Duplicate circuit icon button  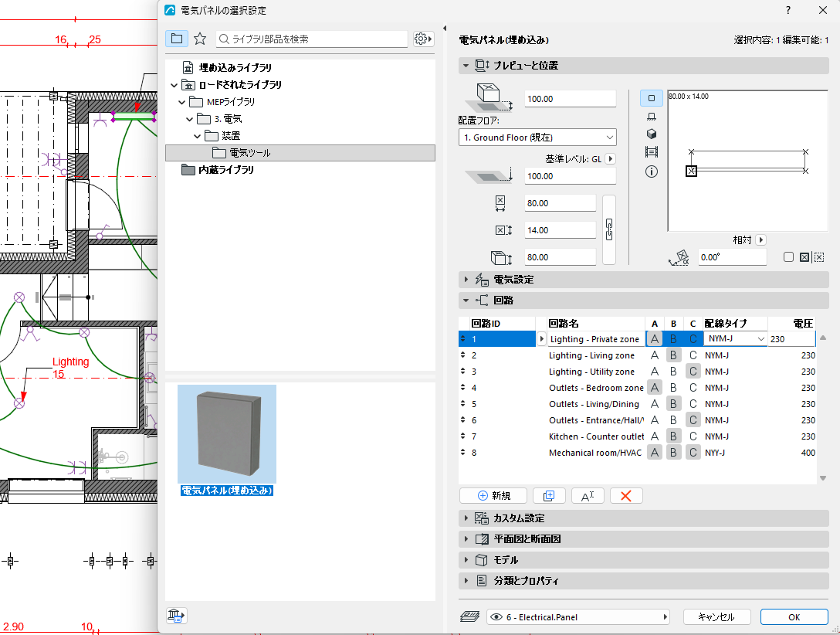click(x=549, y=496)
